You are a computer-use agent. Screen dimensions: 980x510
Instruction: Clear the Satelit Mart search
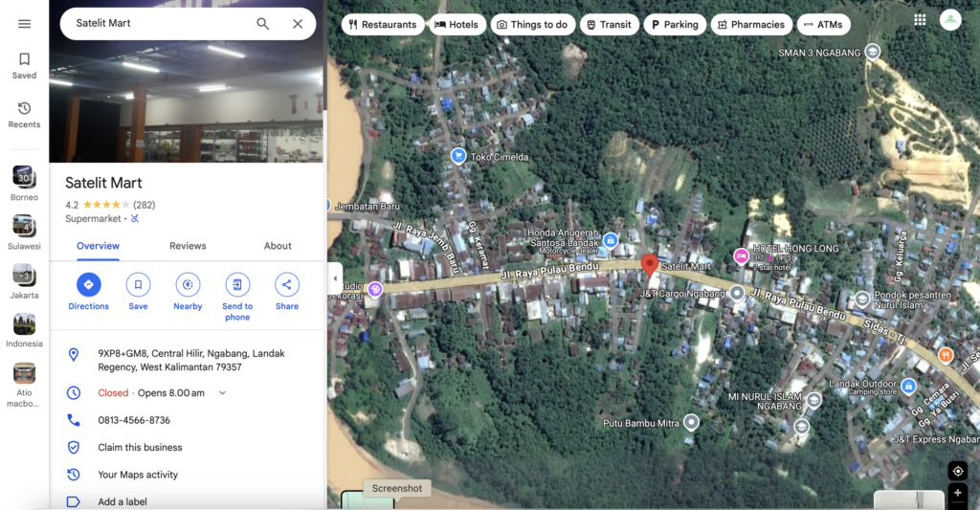(298, 24)
